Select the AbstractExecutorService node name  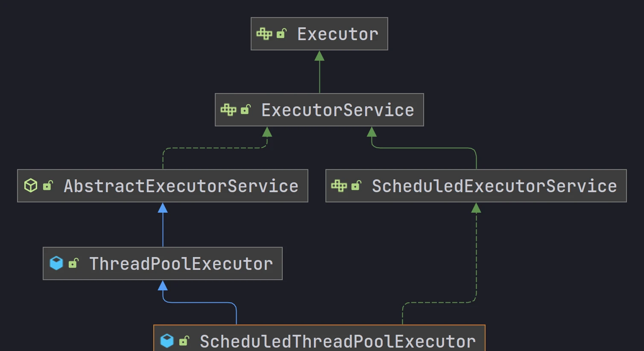point(181,186)
